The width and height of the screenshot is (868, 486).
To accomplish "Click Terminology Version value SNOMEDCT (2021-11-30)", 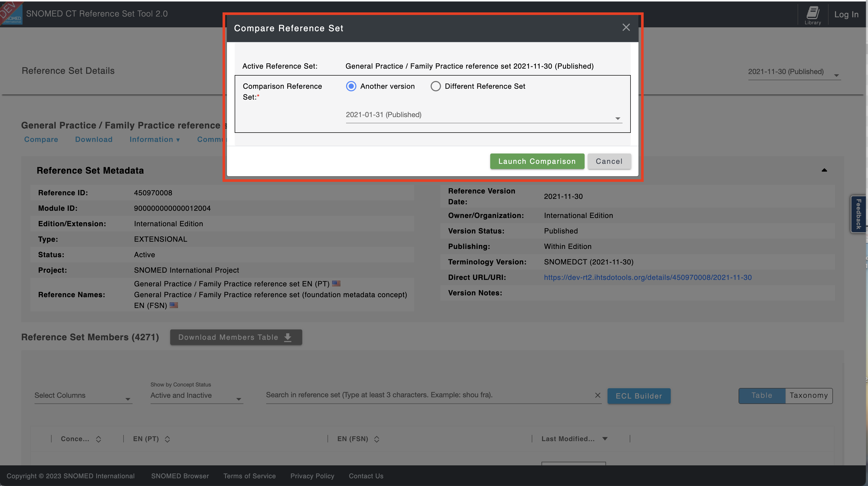I will 589,262.
